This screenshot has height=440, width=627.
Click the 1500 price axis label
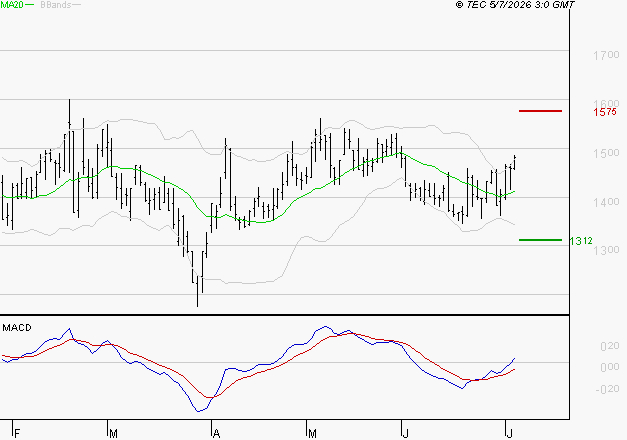[606, 153]
